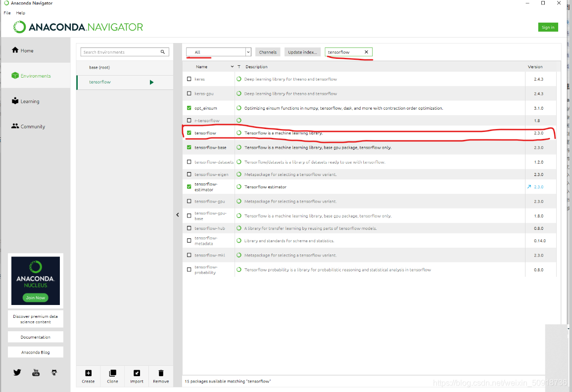Check the keras-gpu package checkbox
The image size is (572, 392).
(x=189, y=93)
